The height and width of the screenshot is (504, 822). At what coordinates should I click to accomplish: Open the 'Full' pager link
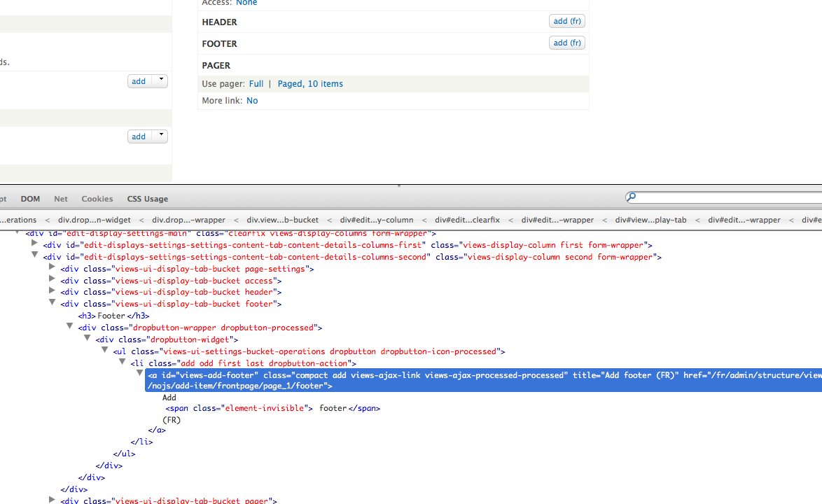(x=256, y=84)
